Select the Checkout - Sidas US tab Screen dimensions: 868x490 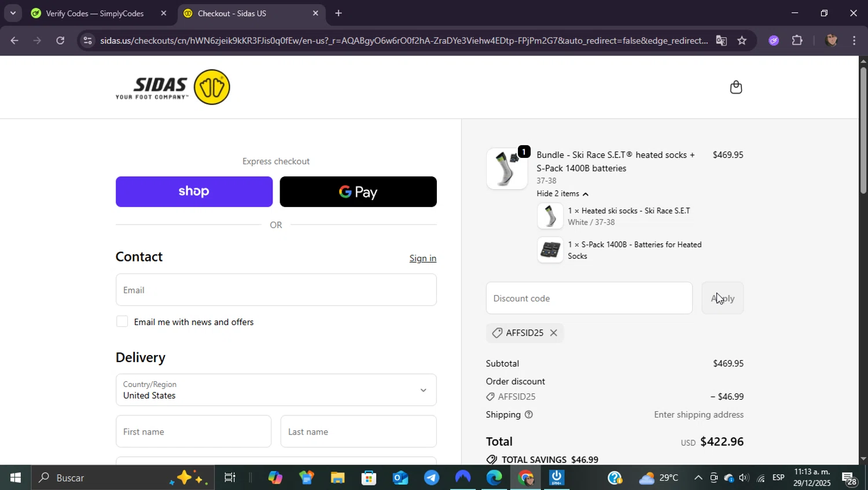(x=231, y=13)
